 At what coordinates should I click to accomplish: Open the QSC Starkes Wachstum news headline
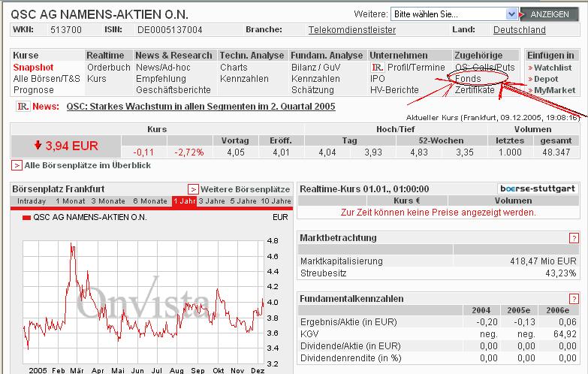point(201,107)
